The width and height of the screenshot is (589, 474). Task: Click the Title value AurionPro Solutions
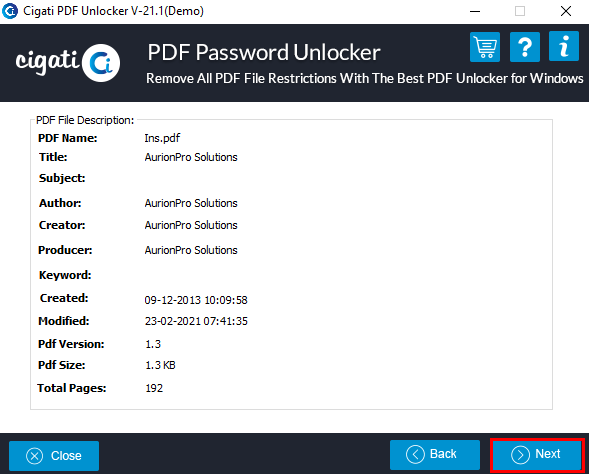point(191,157)
